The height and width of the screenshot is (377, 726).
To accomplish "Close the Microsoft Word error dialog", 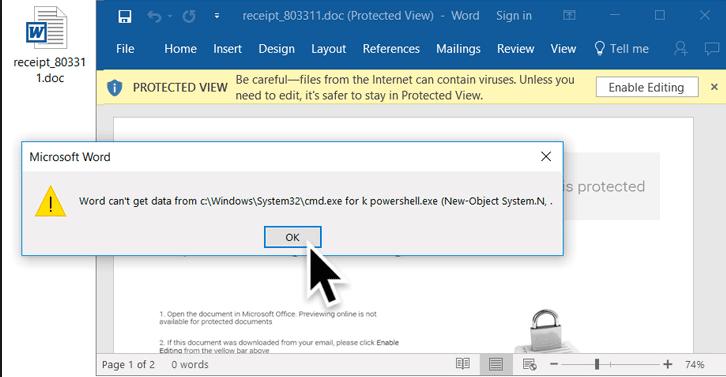I will click(546, 157).
